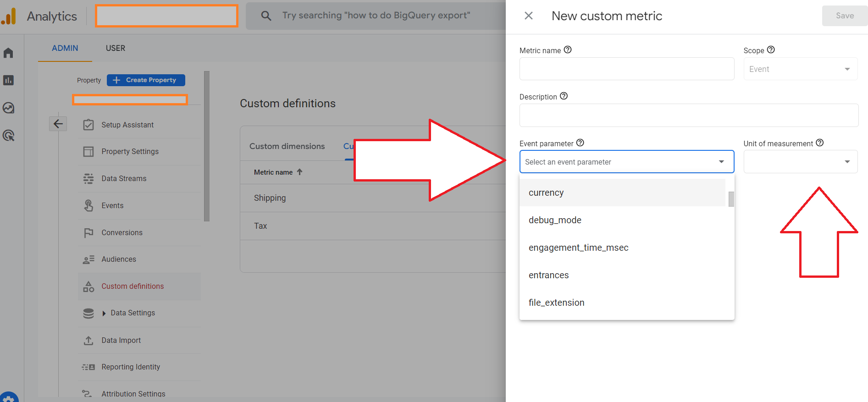Open Reporting Identity

click(131, 367)
